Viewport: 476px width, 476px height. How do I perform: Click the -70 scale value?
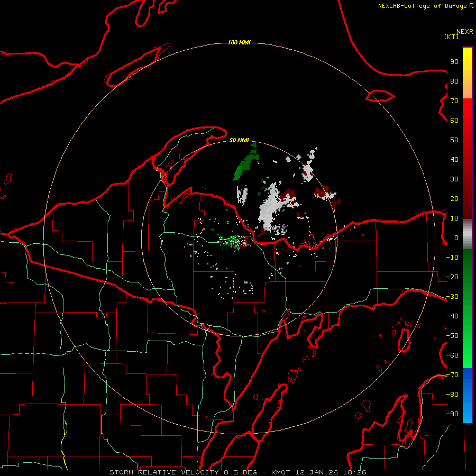pyautogui.click(x=452, y=374)
